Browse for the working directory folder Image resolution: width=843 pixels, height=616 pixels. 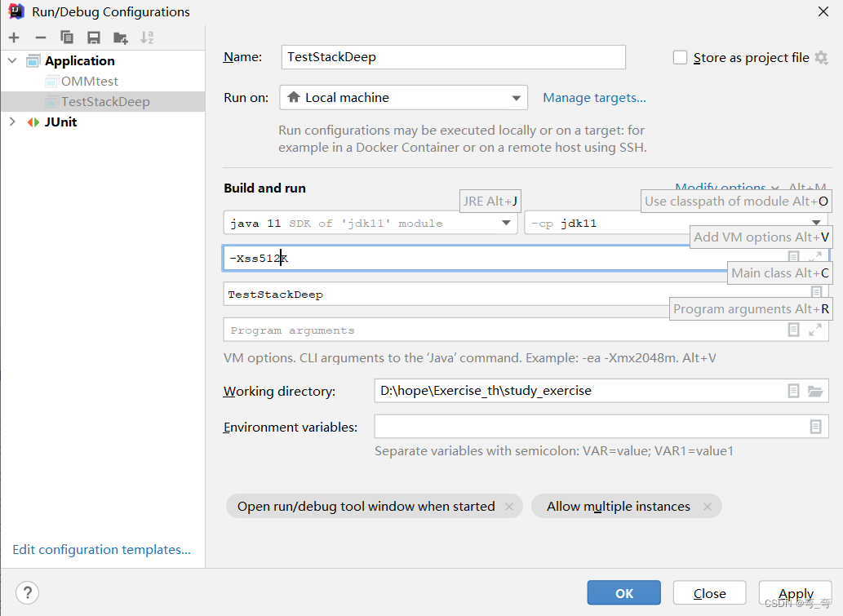click(x=815, y=391)
